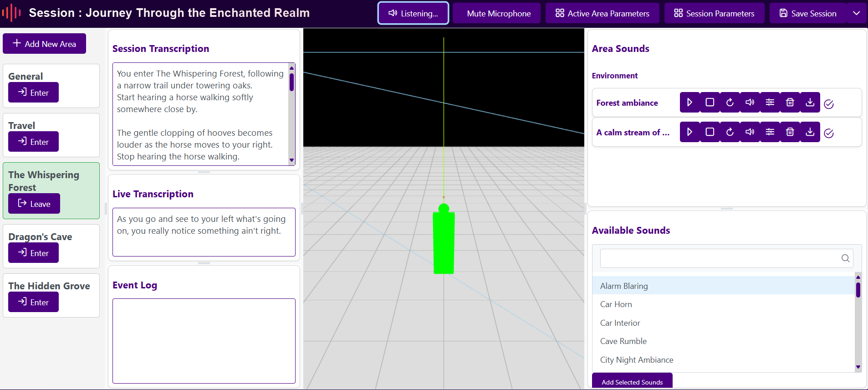Open settings sliders for calm stream sound
Screen dimensions: 868x390
770,132
